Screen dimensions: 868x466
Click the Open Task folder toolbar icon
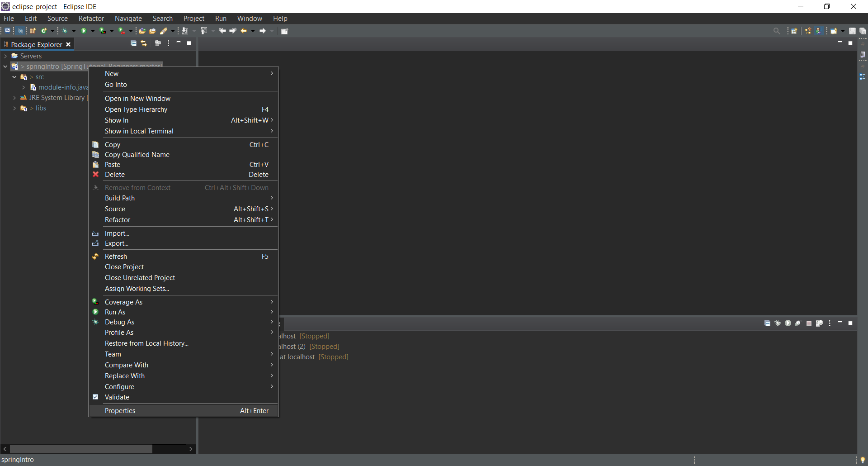coord(153,31)
